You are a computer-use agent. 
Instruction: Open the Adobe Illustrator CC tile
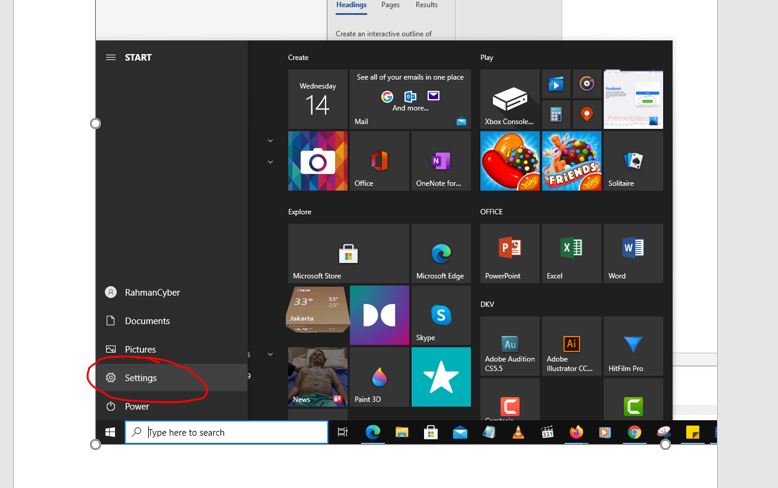coord(572,346)
